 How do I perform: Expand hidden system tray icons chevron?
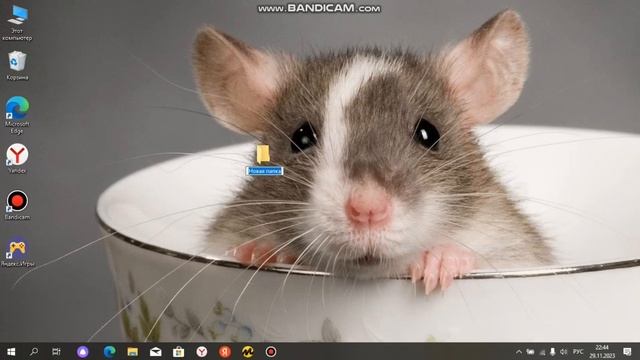tap(519, 352)
